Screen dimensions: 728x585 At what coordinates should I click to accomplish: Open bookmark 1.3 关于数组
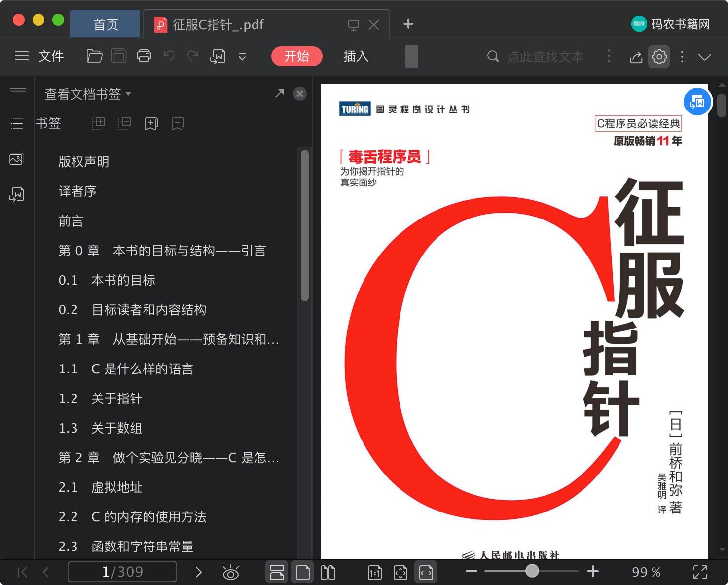pos(101,428)
